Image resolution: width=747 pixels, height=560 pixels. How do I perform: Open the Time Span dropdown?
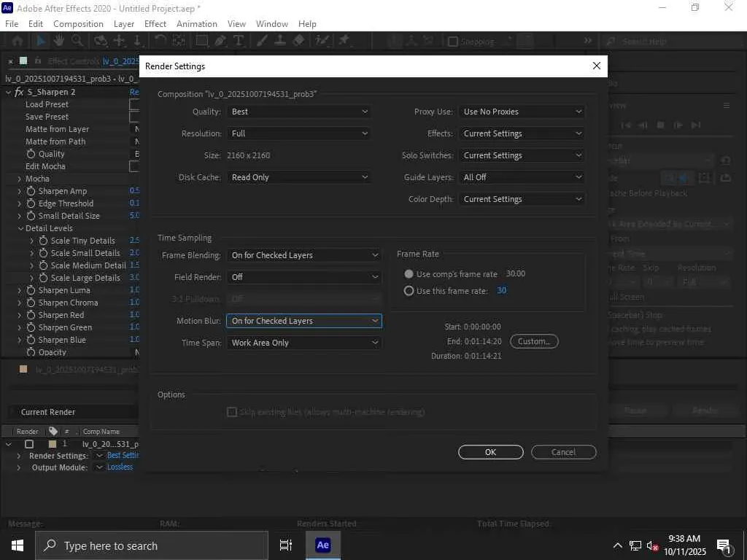tap(304, 343)
